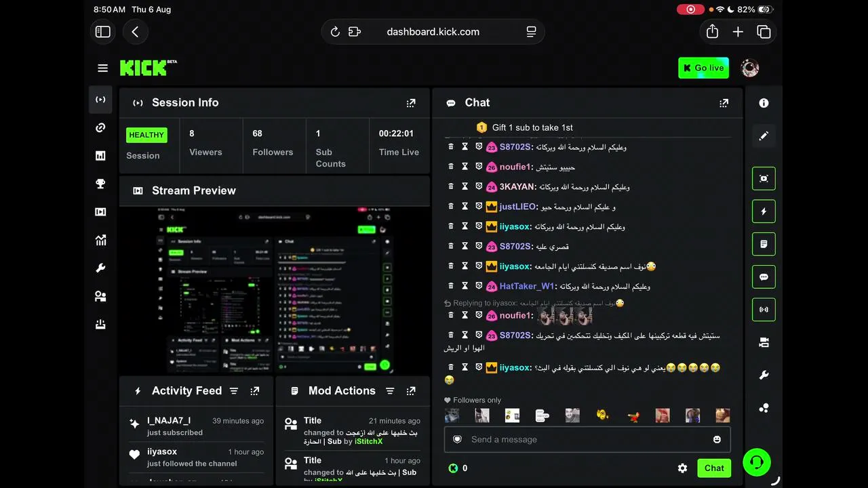Toggle the Activity Feed lightning widget button
This screenshot has height=488, width=868.
764,211
